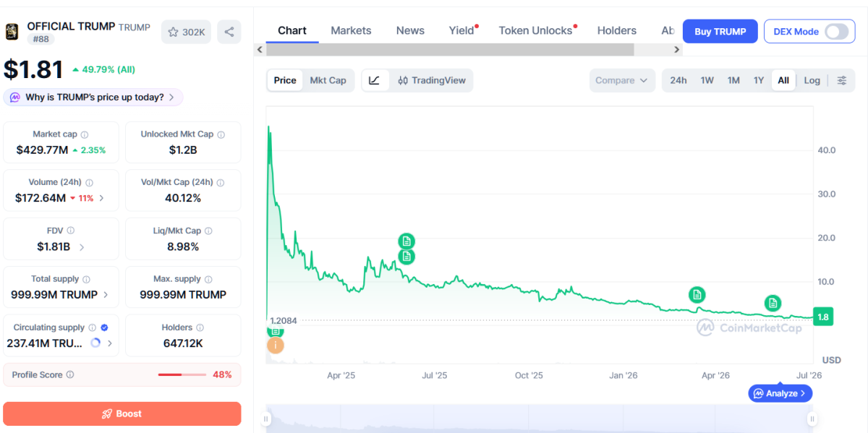Open Volume (24h) info icon
The height and width of the screenshot is (433, 868).
coord(90,182)
